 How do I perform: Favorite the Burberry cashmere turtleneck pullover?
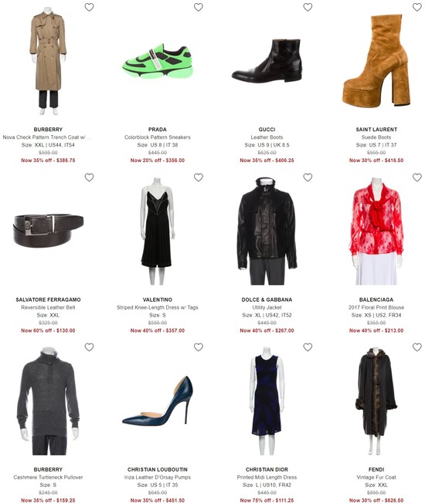point(89,347)
